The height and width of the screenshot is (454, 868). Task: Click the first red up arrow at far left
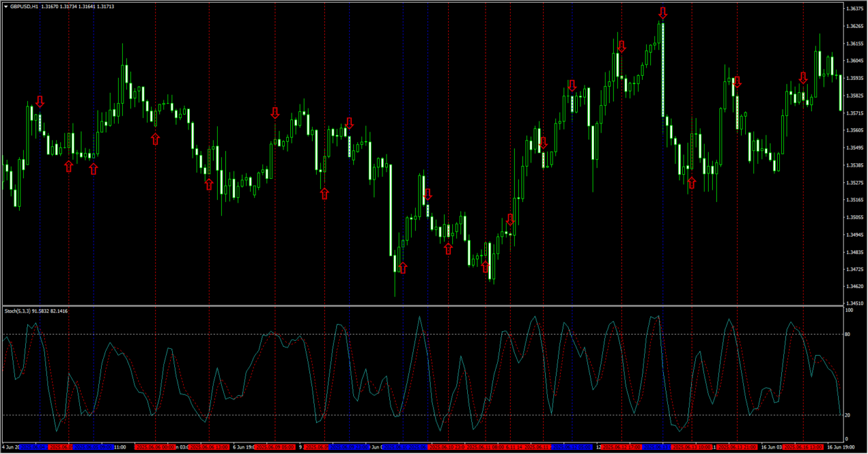coord(68,166)
